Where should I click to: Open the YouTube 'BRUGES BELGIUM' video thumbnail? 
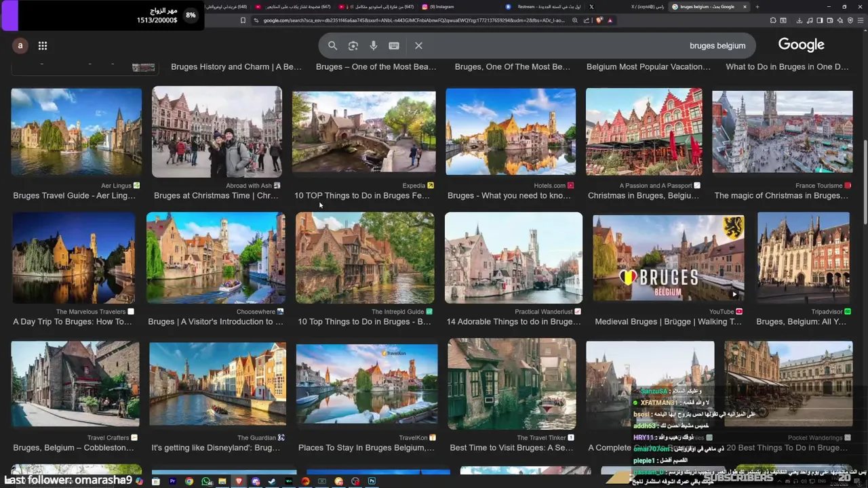pos(669,258)
